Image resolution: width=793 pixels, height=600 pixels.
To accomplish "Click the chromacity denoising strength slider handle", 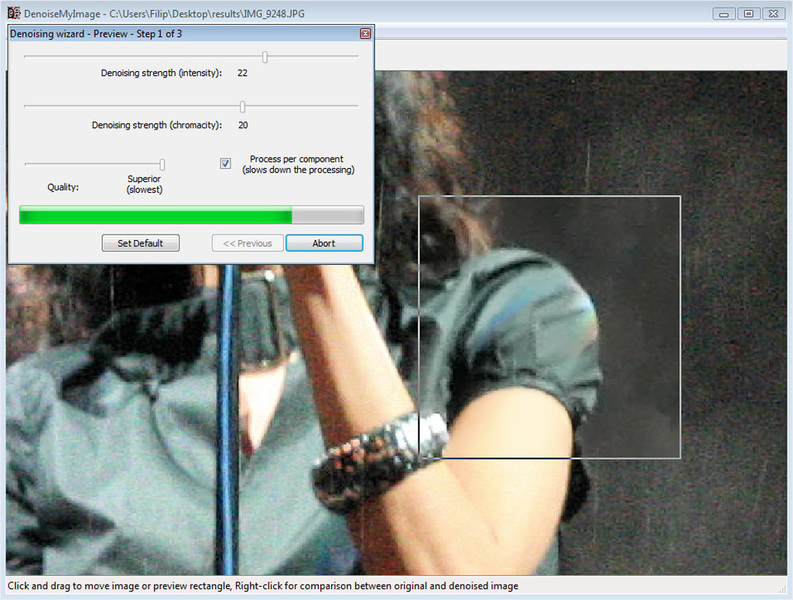I will click(243, 106).
